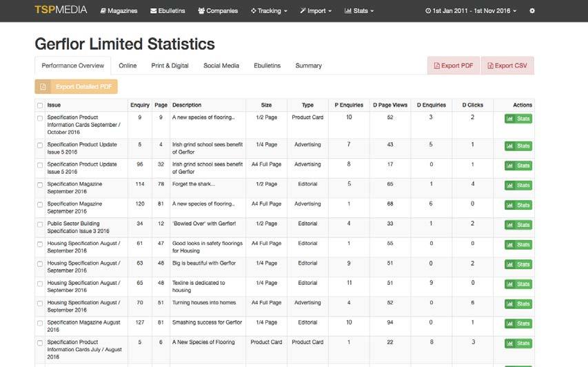
Task: Expand the Tracking dropdown menu
Action: (269, 11)
